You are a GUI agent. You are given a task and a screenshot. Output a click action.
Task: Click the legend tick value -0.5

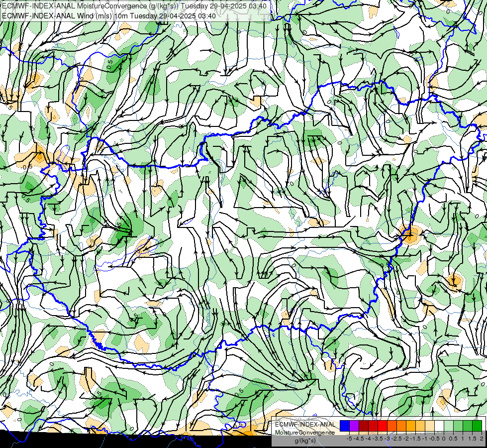click(434, 439)
